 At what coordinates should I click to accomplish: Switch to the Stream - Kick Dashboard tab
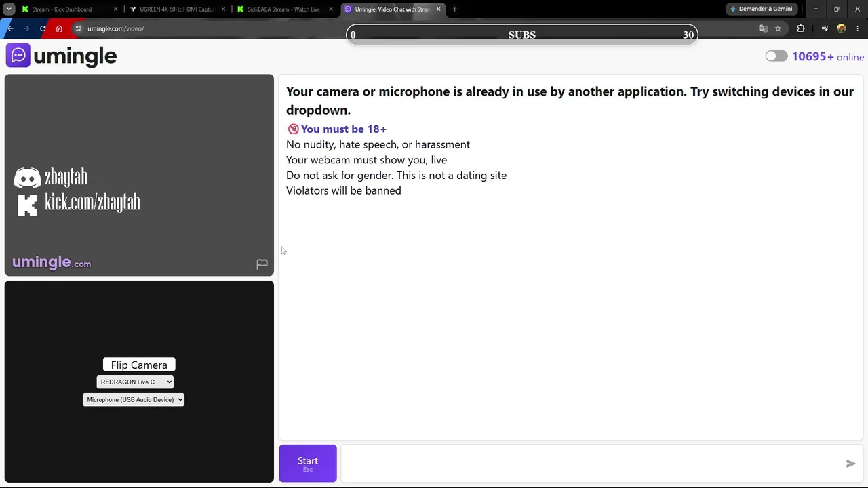(69, 9)
